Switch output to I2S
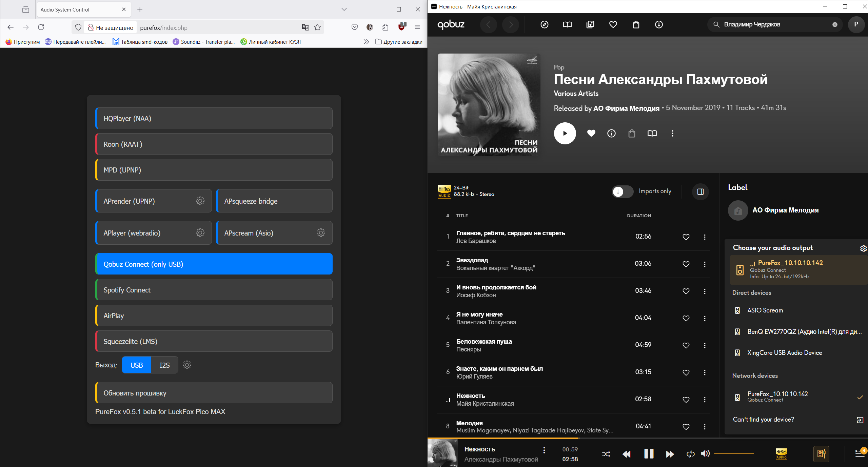 tap(164, 365)
